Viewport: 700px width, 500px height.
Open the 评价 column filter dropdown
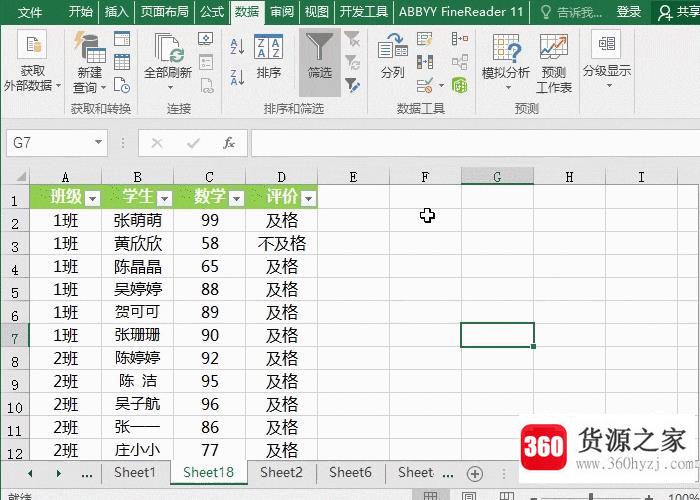308,199
